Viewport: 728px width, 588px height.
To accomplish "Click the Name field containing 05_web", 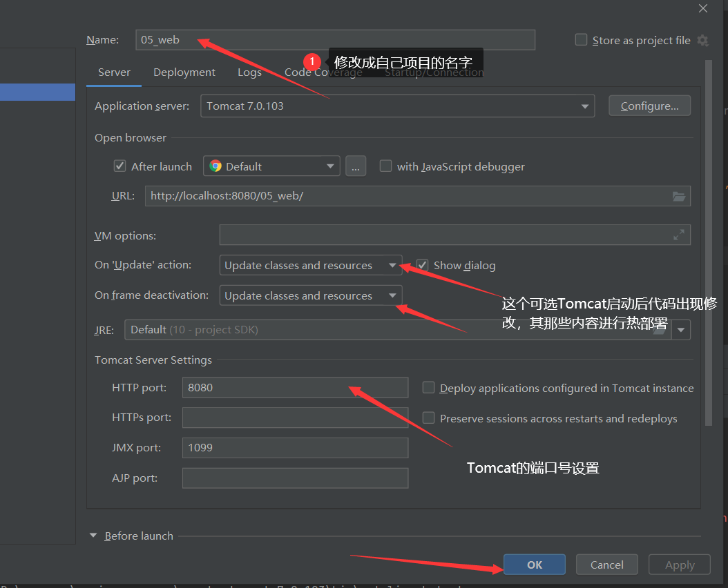I will tap(335, 40).
